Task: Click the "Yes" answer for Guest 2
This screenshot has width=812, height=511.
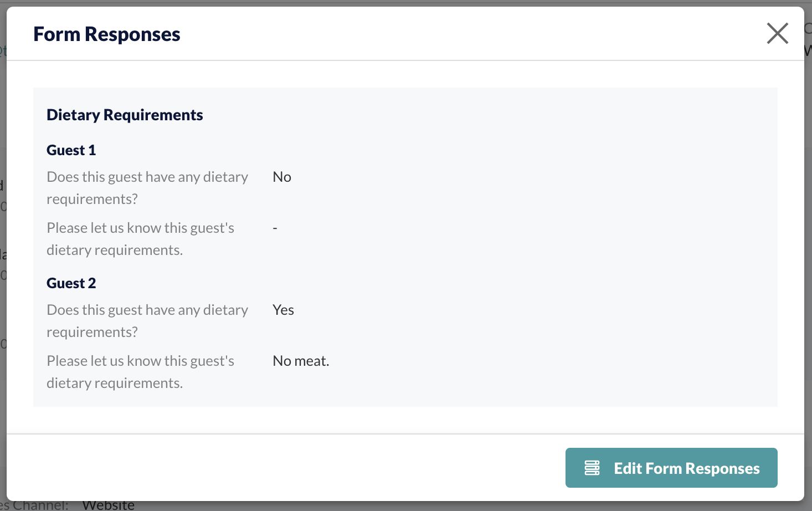Action: click(283, 310)
